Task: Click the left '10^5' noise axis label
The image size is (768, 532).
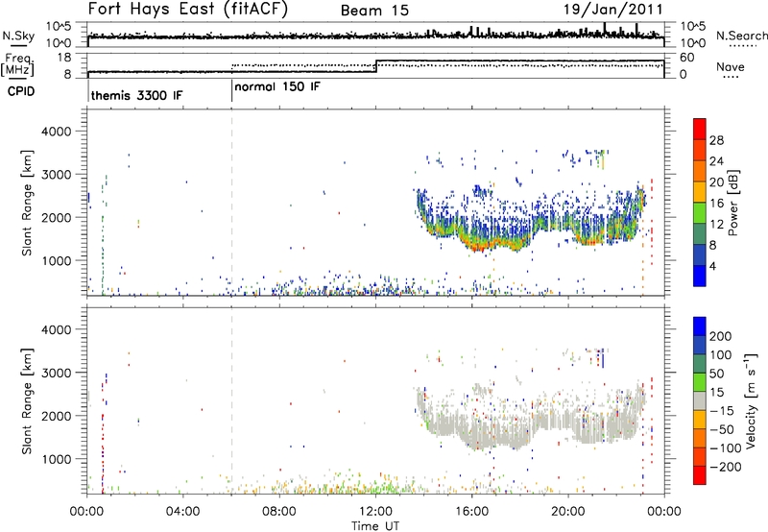Action: 59,26
